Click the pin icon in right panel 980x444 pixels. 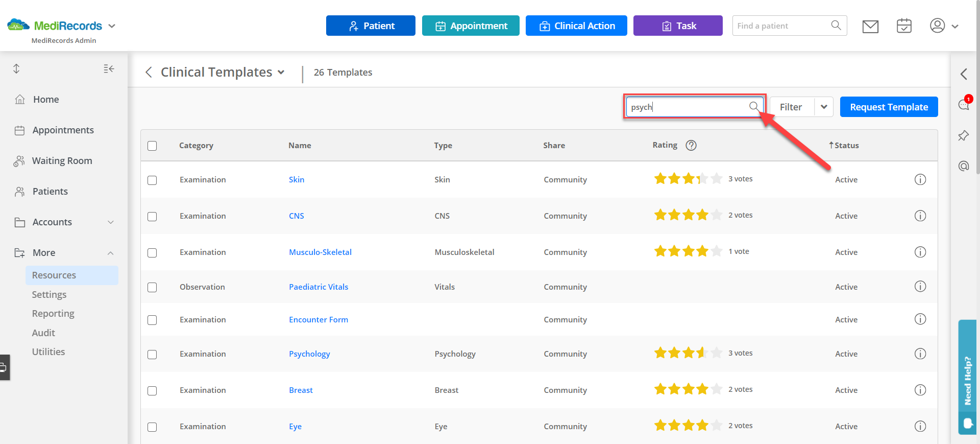click(964, 135)
